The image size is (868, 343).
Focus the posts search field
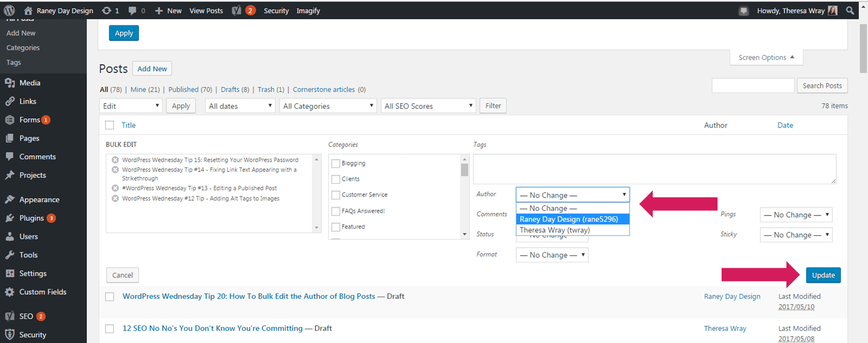[x=753, y=86]
